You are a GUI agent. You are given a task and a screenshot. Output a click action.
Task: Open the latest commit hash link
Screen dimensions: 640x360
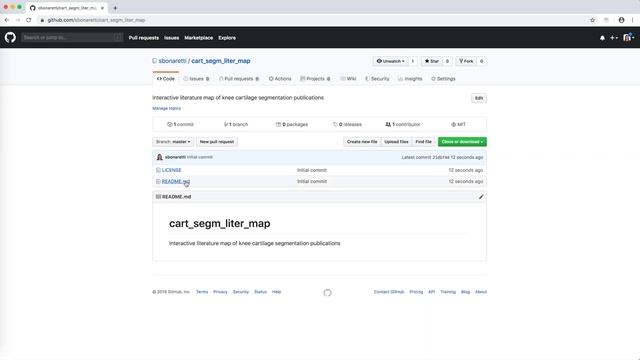click(441, 157)
